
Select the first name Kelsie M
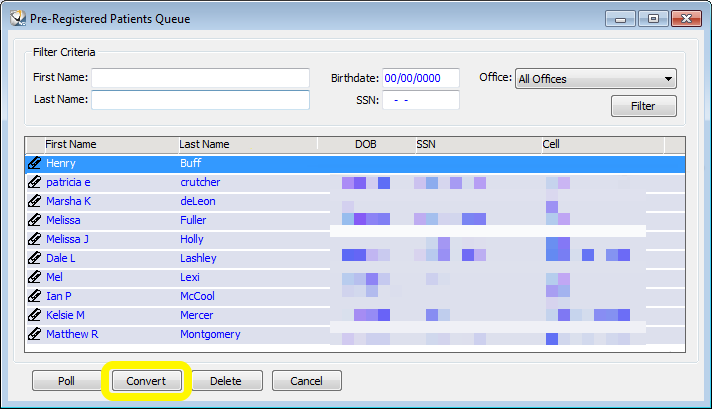[x=65, y=315]
